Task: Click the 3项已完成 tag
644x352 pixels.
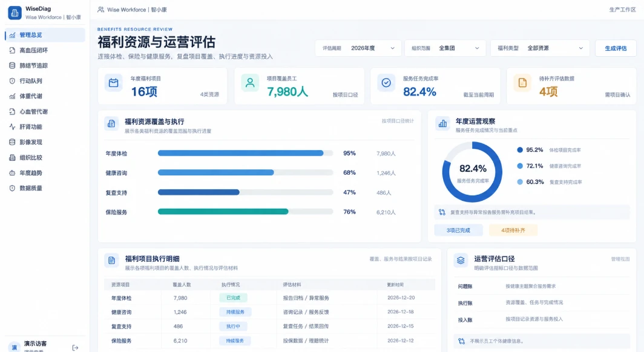Action: [458, 230]
